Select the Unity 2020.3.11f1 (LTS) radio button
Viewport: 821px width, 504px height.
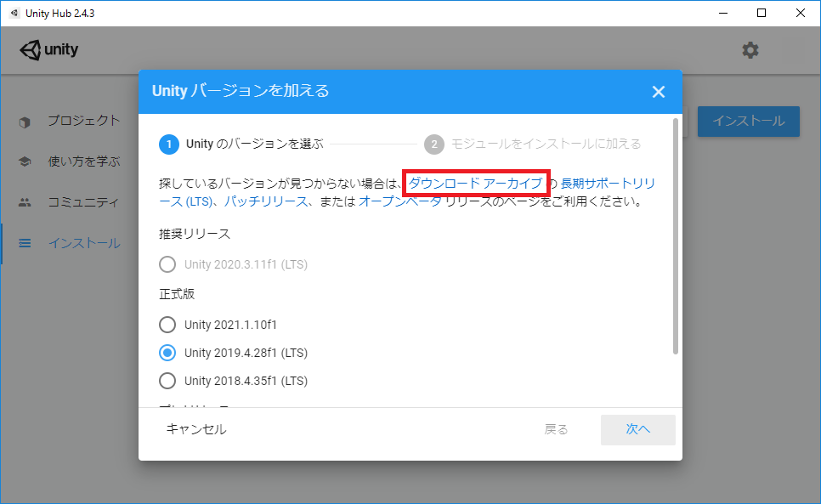point(167,264)
